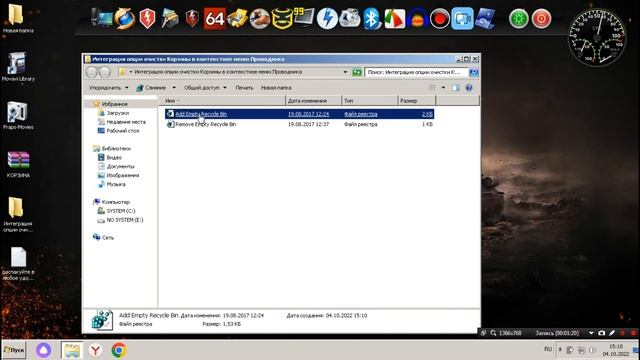Click the green round button in the dock
This screenshot has width=640, height=360.
[519, 19]
